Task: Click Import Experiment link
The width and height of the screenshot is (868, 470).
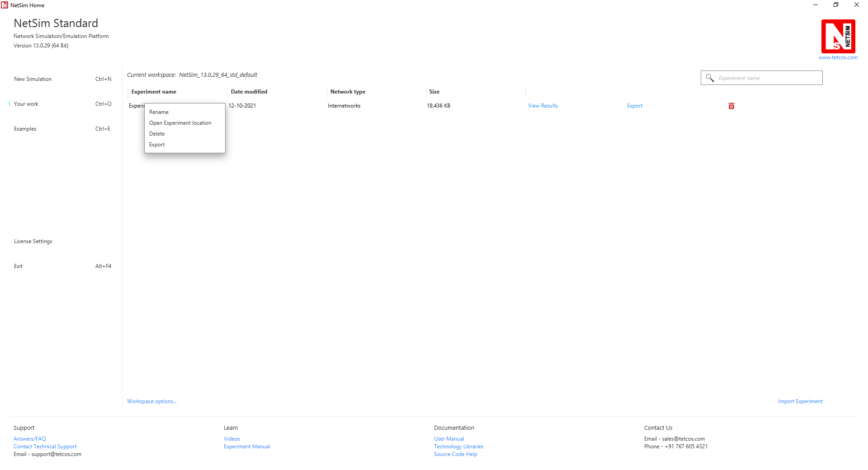Action: tap(800, 401)
